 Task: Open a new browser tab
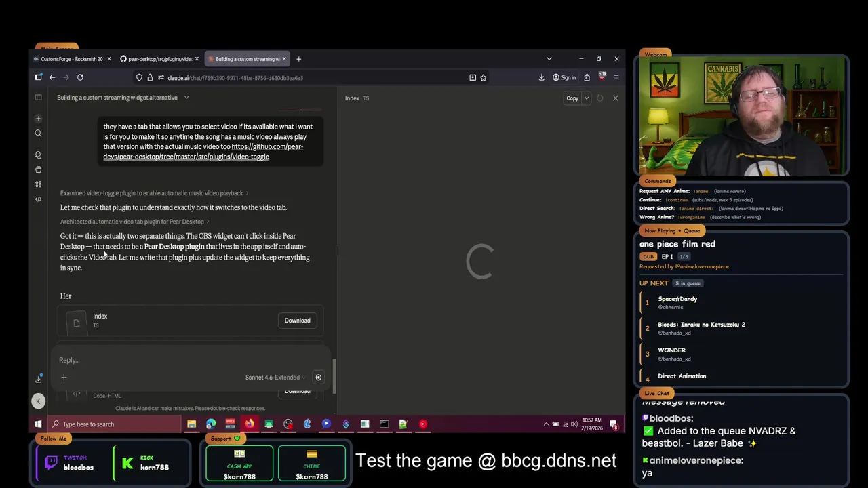298,59
